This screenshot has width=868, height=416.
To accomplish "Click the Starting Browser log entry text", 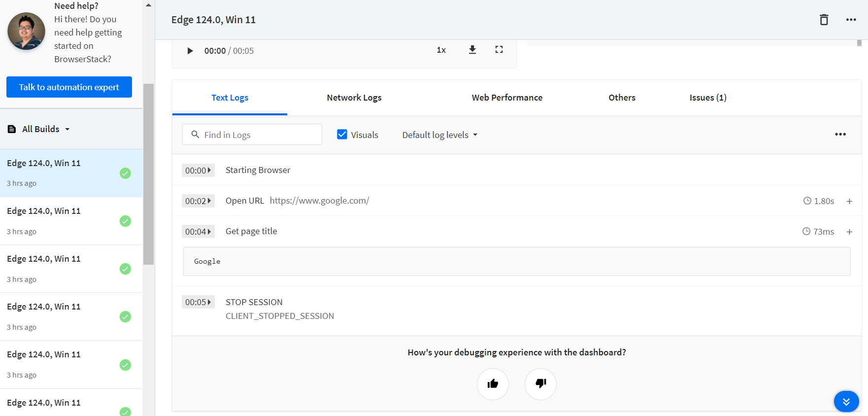I will coord(258,170).
